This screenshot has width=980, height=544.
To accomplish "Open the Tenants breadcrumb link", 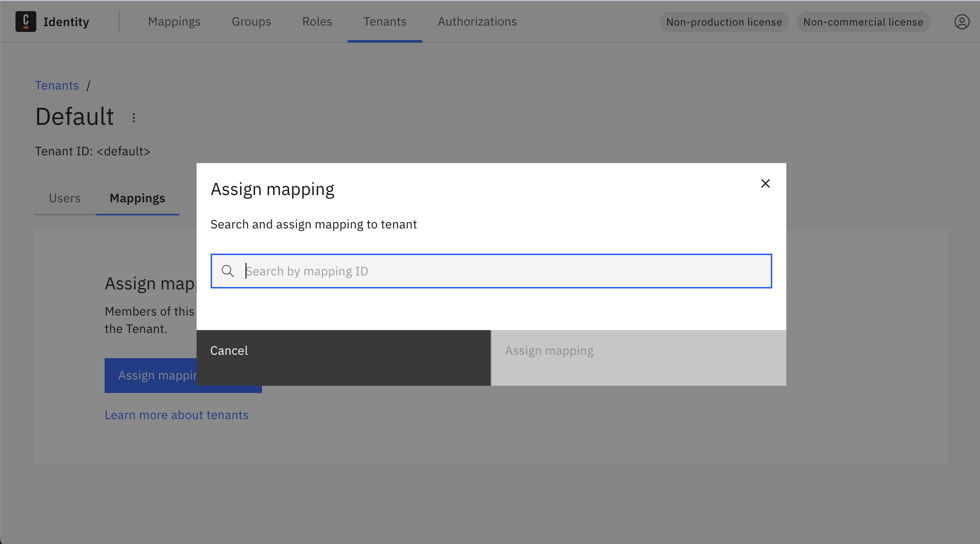I will pos(57,85).
